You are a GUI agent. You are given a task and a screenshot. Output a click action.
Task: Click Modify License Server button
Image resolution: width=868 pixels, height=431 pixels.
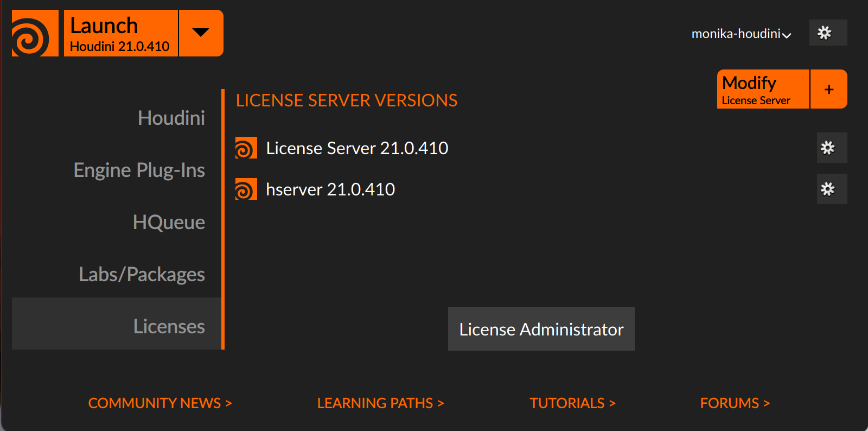point(763,89)
